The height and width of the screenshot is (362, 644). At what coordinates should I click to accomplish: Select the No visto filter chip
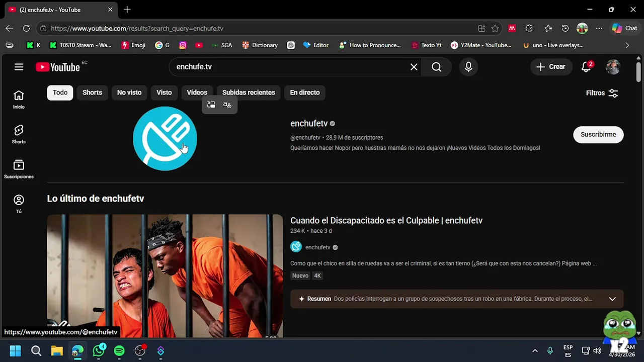129,93
